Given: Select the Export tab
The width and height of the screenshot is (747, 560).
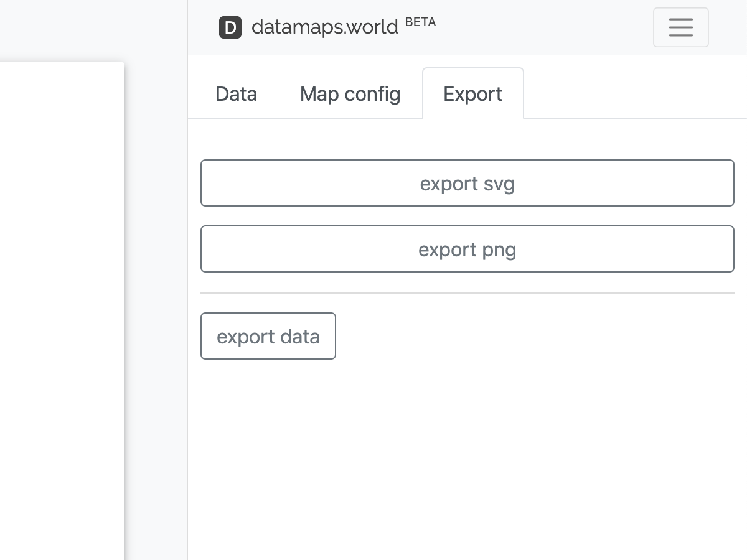Looking at the screenshot, I should point(472,94).
